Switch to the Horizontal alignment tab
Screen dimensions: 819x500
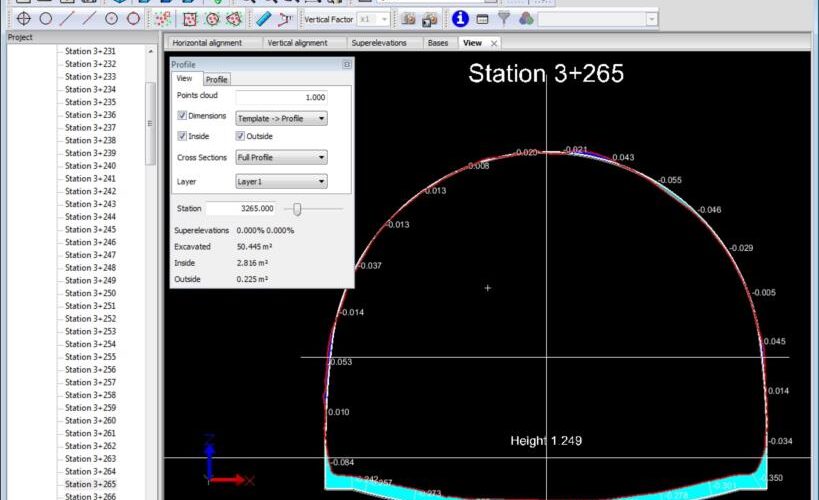(x=207, y=44)
